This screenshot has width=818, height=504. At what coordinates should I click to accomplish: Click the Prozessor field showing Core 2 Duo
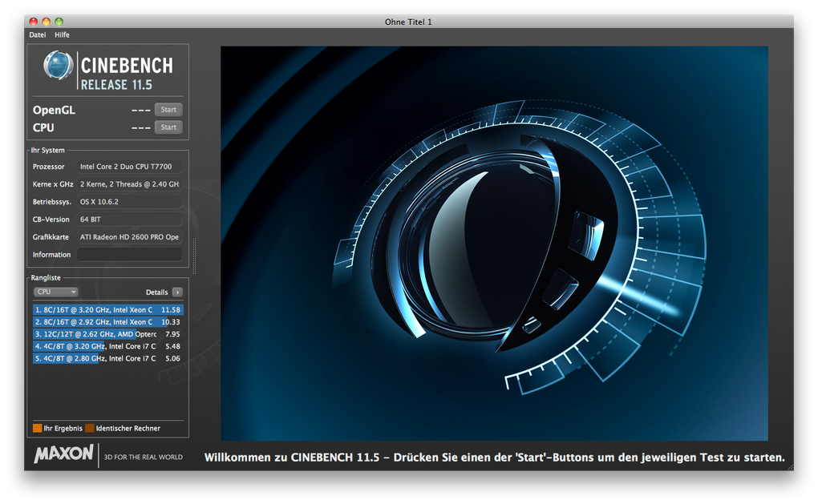coord(129,167)
